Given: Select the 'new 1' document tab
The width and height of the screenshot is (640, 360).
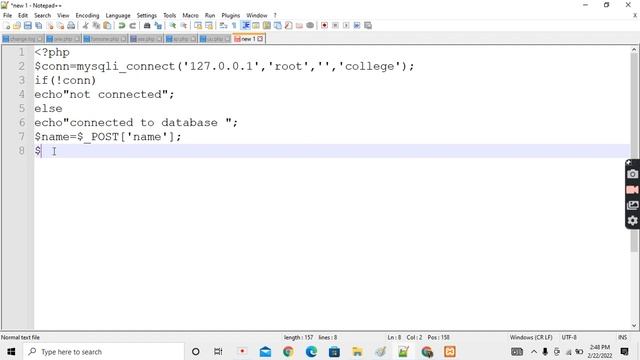Looking at the screenshot, I should (248, 39).
